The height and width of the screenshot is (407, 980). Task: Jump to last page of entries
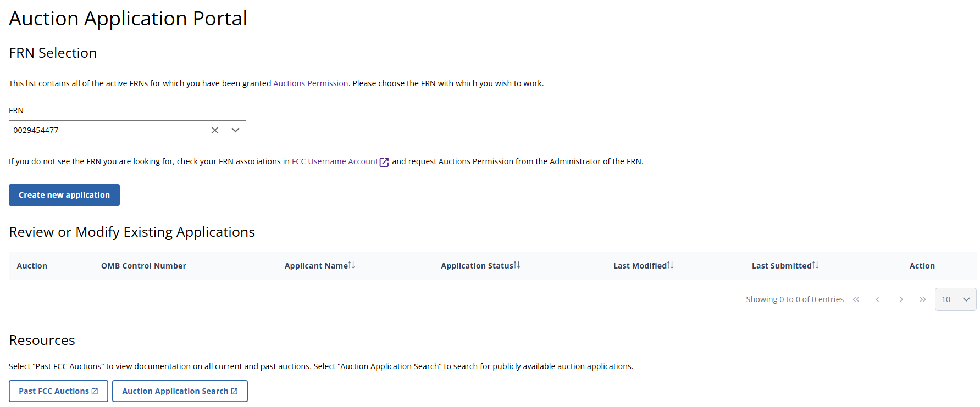click(923, 299)
